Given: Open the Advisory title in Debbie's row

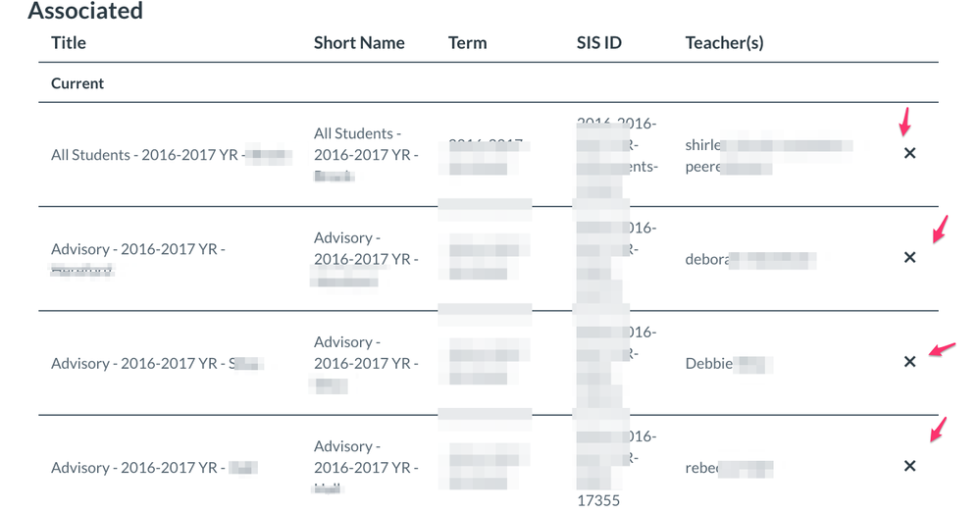Looking at the screenshot, I should click(x=158, y=363).
